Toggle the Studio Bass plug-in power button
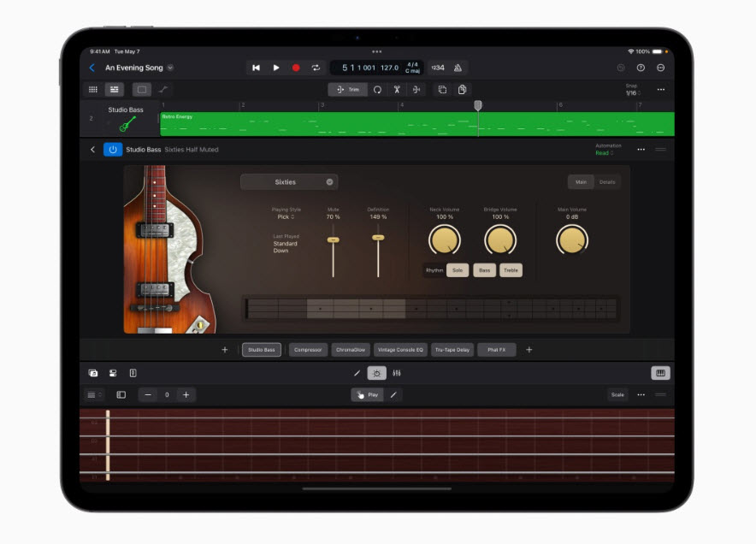 click(x=113, y=150)
